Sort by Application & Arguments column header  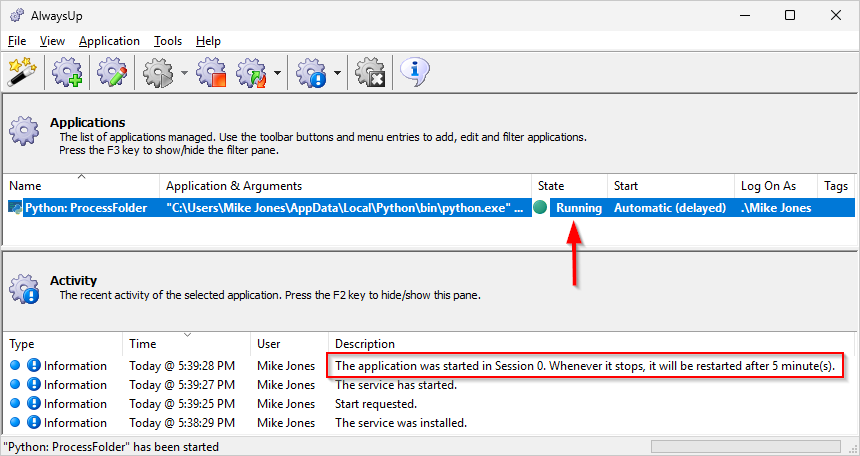(346, 186)
